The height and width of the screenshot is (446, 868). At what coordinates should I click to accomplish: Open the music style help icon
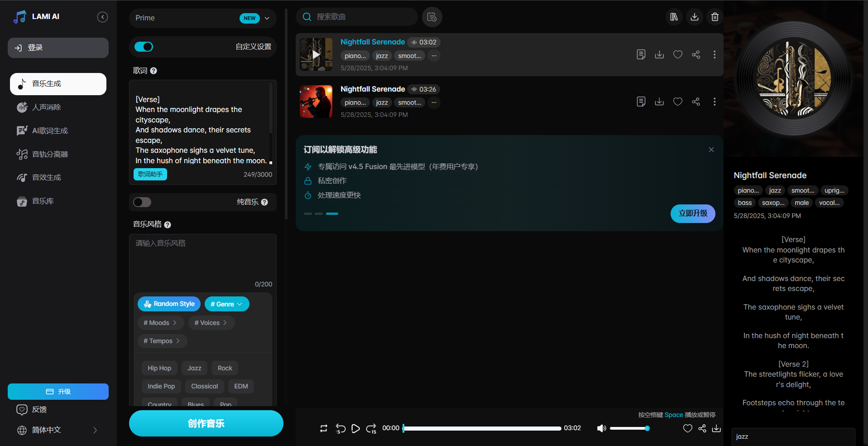click(x=168, y=225)
